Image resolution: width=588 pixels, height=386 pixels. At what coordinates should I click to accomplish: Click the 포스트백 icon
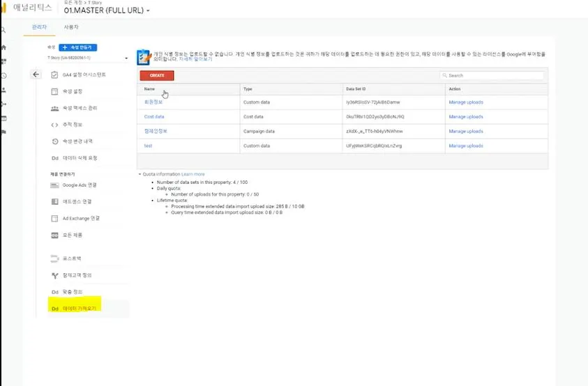coord(54,258)
